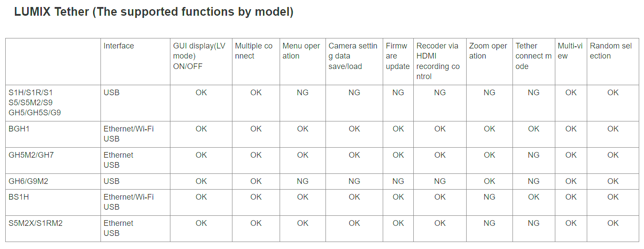This screenshot has width=644, height=249.
Task: Click the Camera setting data save/load header
Action: point(353,56)
